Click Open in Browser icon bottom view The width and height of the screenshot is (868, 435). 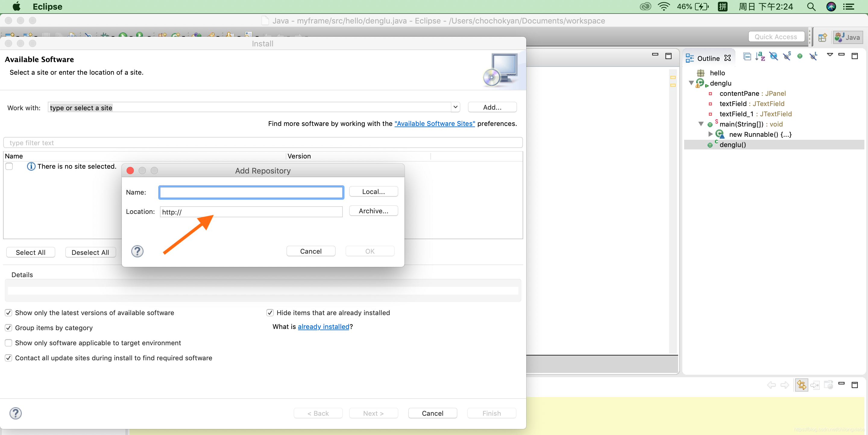click(x=828, y=384)
